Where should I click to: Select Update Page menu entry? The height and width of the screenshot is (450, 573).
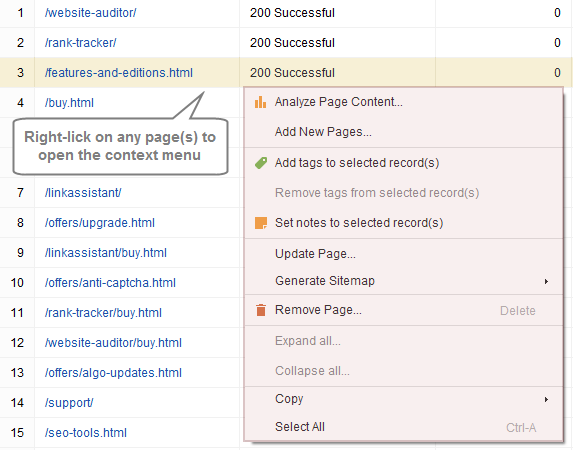point(315,254)
